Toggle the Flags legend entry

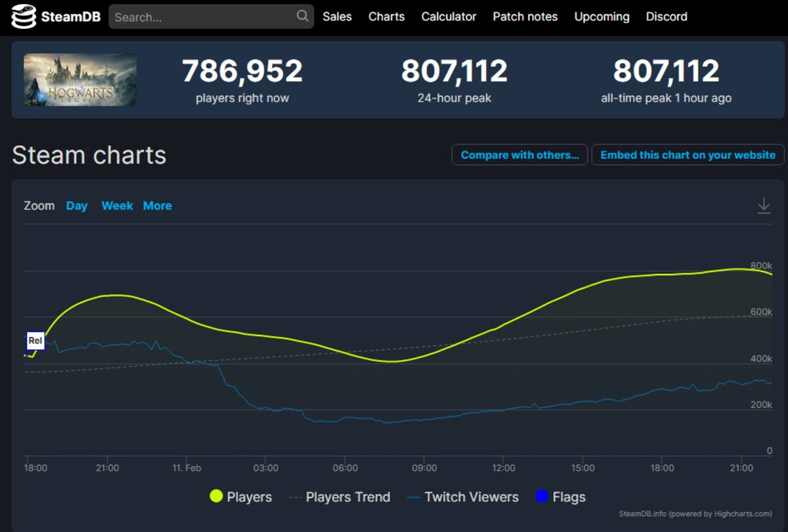tap(560, 497)
